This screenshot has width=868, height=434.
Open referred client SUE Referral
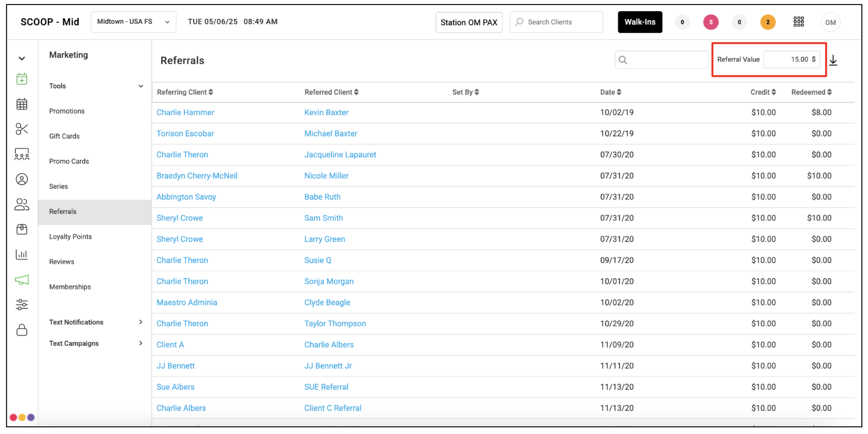[327, 387]
